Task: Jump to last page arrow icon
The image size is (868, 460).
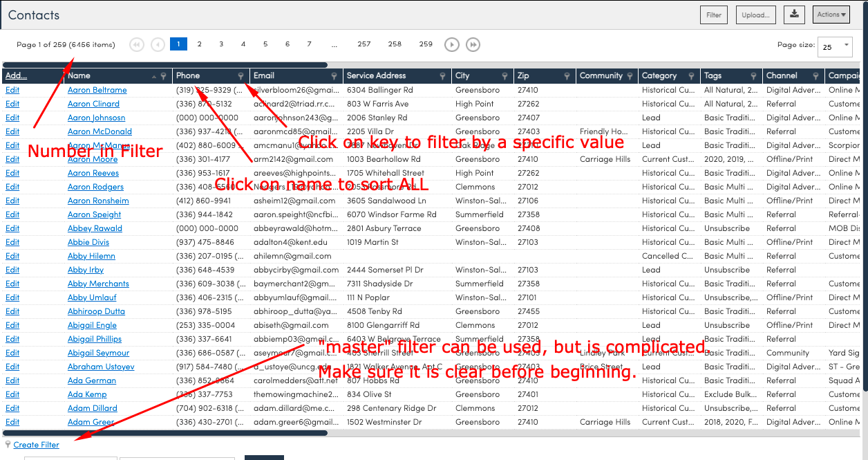Action: coord(473,44)
